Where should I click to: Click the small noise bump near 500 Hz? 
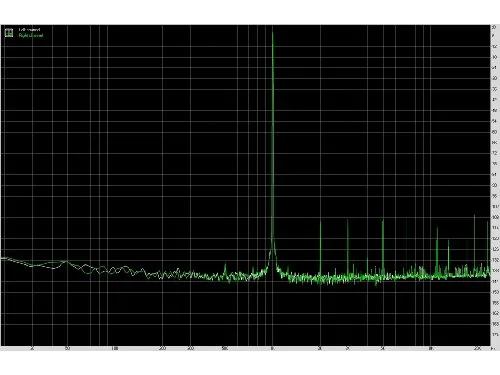point(225,268)
